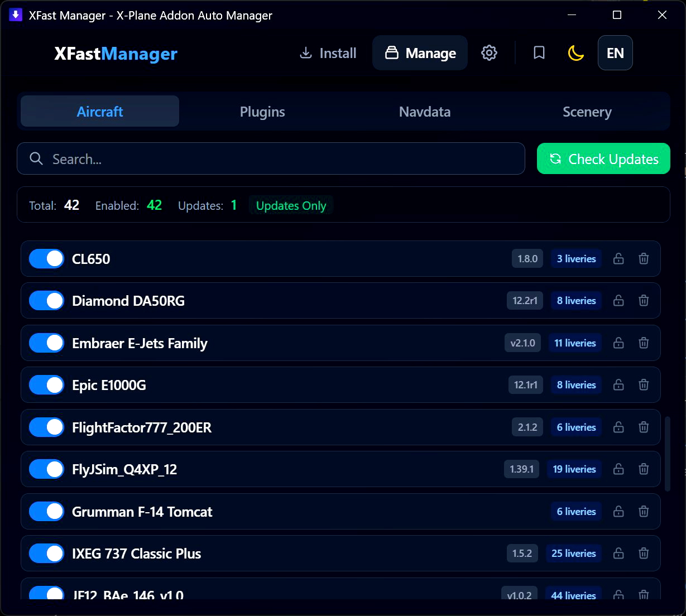Focus the Search input field
This screenshot has height=616, width=686.
[271, 159]
